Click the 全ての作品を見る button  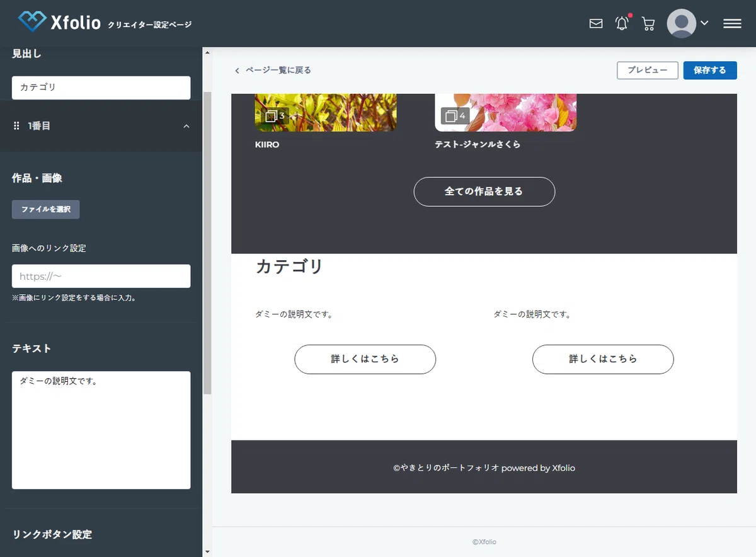pos(484,192)
